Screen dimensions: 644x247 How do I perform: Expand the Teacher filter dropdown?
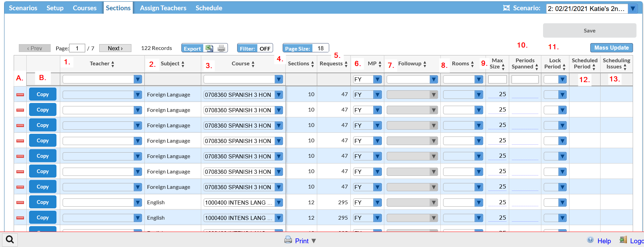138,79
